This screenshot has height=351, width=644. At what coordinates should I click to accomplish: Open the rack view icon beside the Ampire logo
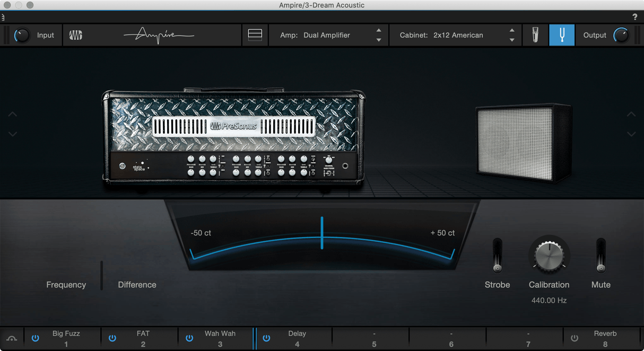point(255,34)
